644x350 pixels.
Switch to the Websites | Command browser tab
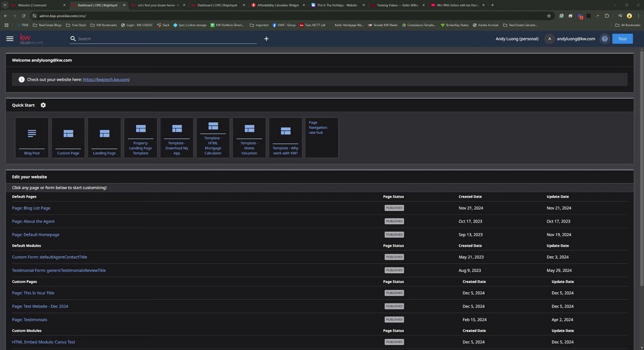pos(32,5)
